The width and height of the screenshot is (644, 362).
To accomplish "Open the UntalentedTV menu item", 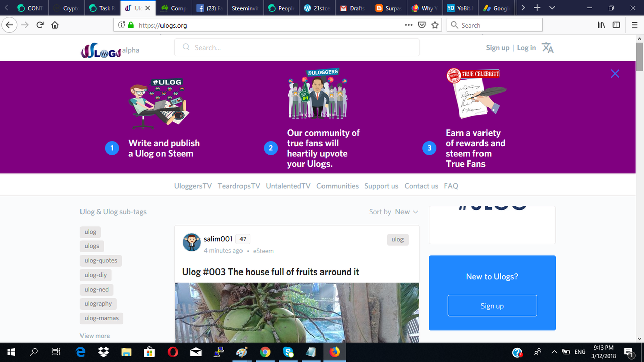I will [x=288, y=186].
